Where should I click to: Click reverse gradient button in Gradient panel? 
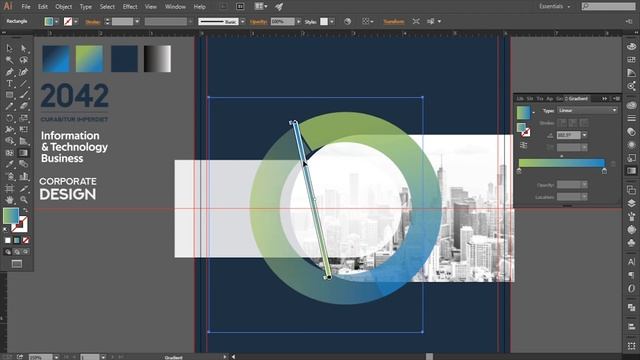524,145
